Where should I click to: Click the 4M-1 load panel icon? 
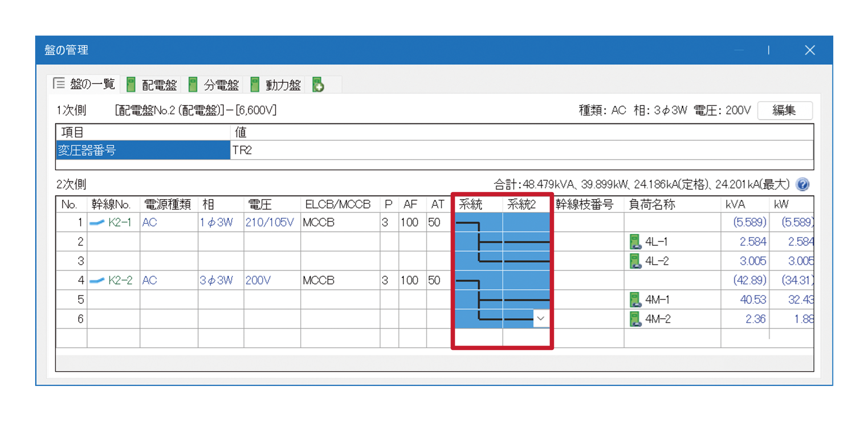coord(635,300)
